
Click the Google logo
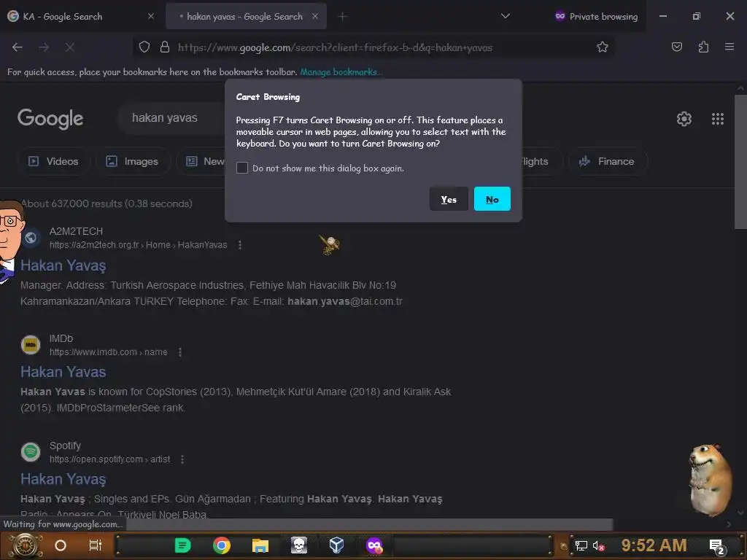tap(50, 119)
